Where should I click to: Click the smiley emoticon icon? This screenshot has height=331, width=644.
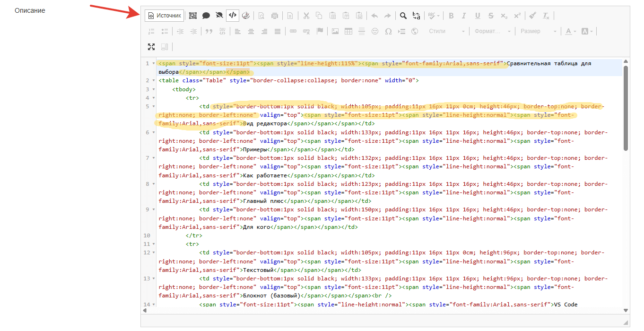(x=375, y=32)
